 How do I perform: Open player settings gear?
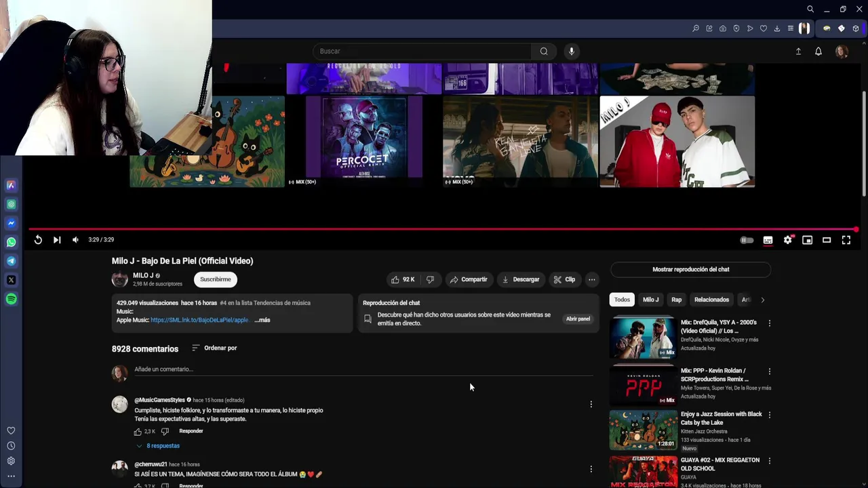click(x=787, y=240)
